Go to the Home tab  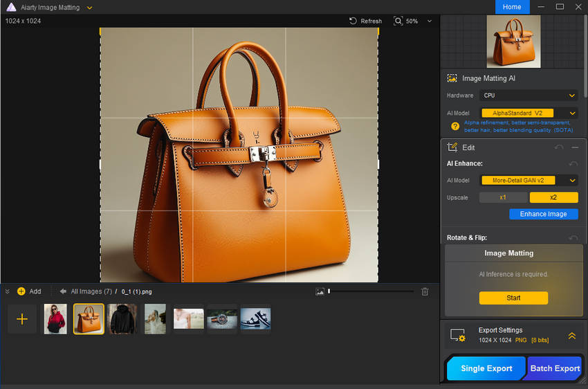(x=512, y=7)
